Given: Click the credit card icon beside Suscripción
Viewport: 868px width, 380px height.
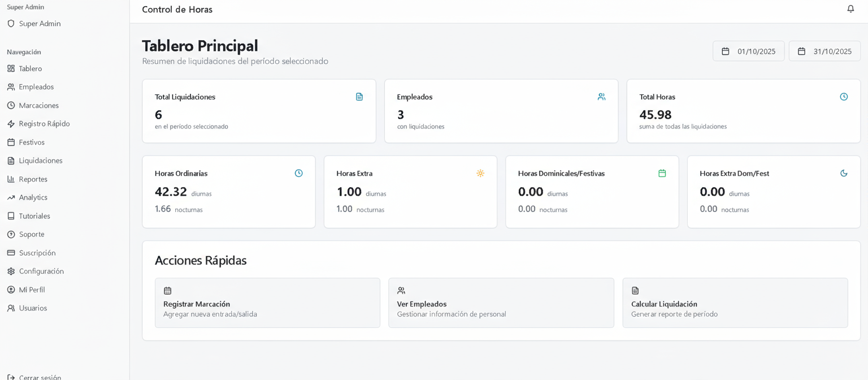Looking at the screenshot, I should point(11,253).
